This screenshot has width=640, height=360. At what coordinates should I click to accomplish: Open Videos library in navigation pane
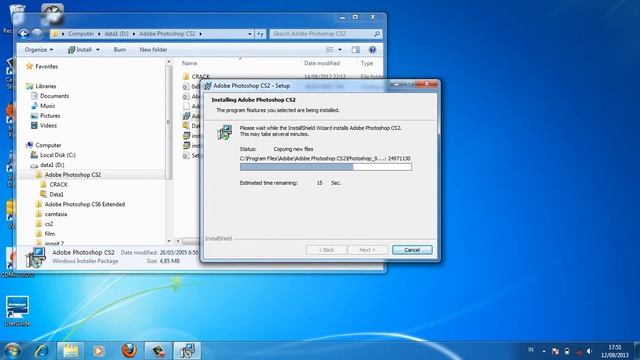pos(48,125)
